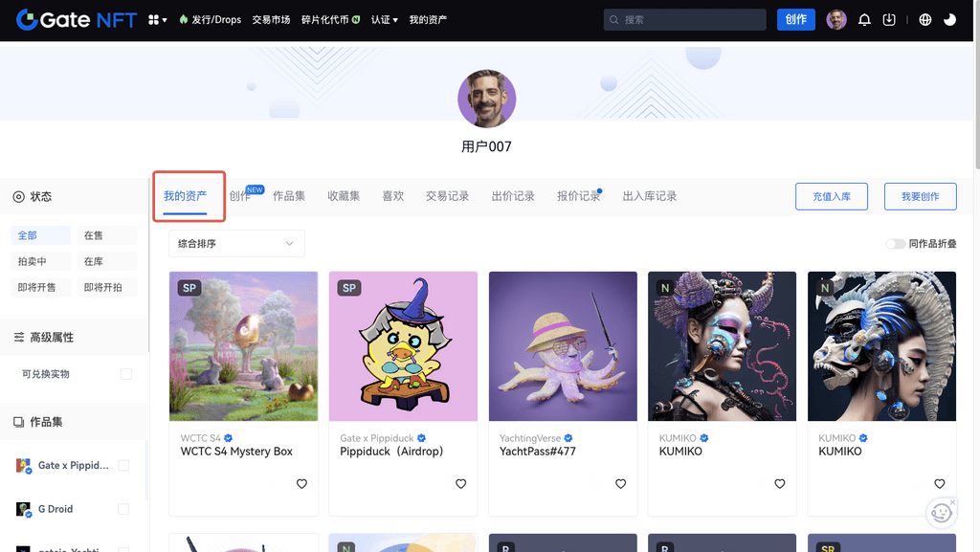Switch to the 交易记录 tab
The image size is (980, 552).
pyautogui.click(x=447, y=196)
